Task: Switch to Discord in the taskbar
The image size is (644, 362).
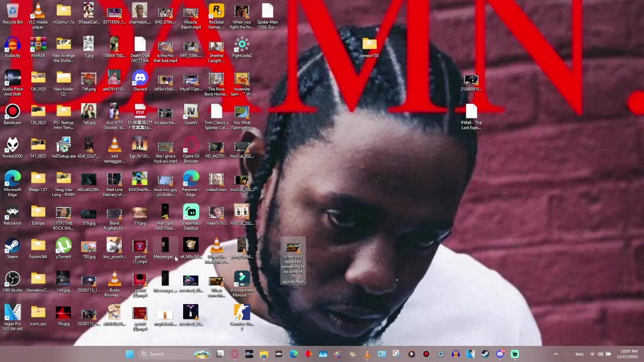Action: point(500,354)
